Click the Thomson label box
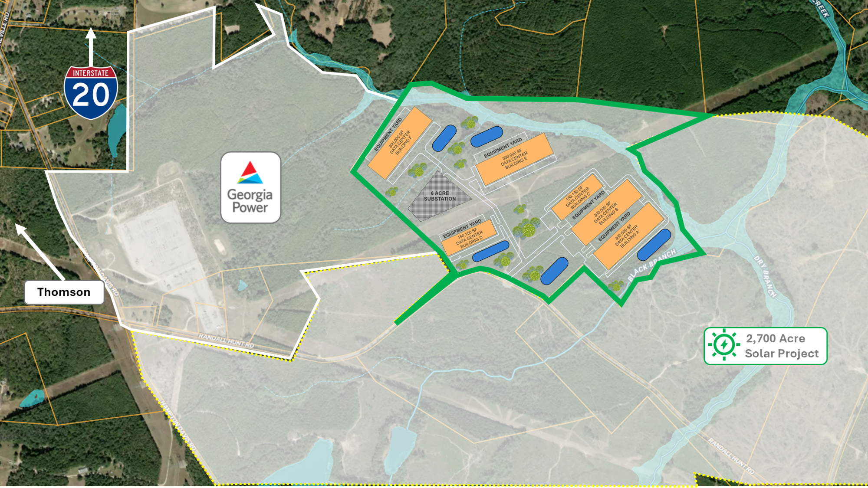The width and height of the screenshot is (868, 488). [64, 292]
